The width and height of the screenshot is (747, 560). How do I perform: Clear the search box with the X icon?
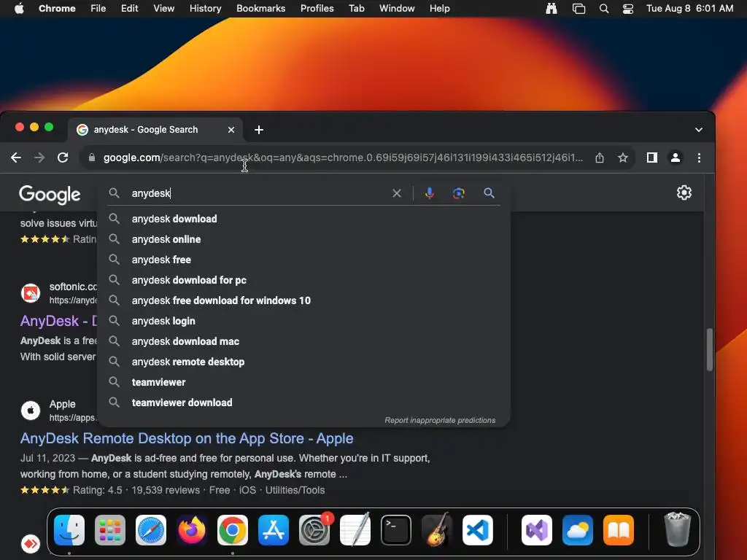[x=397, y=193]
